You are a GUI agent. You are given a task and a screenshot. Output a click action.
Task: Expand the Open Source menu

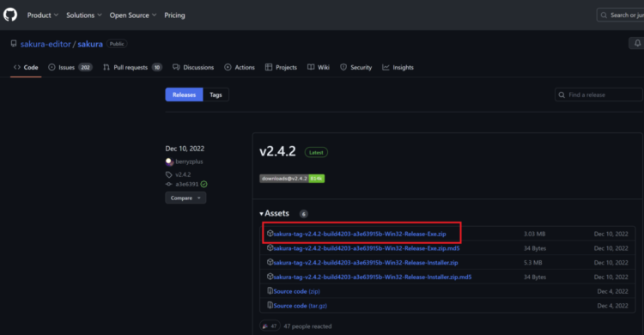click(x=132, y=15)
